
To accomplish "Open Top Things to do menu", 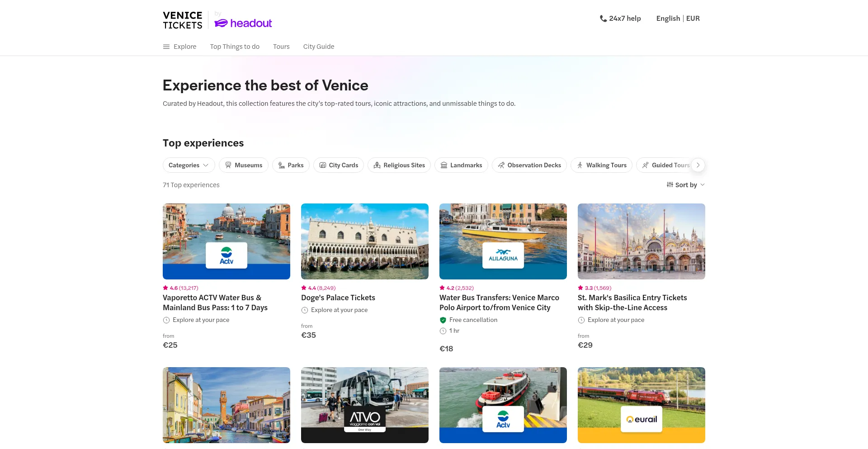I will click(x=235, y=47).
